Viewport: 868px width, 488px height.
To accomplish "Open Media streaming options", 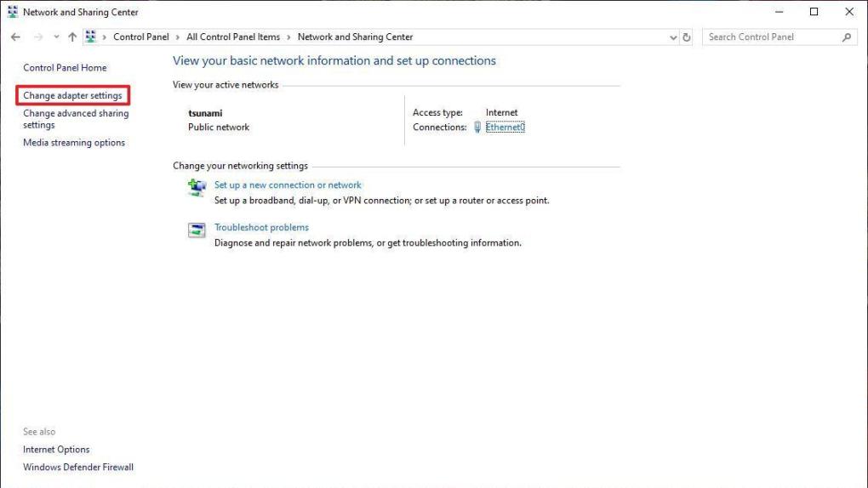I will coord(74,142).
